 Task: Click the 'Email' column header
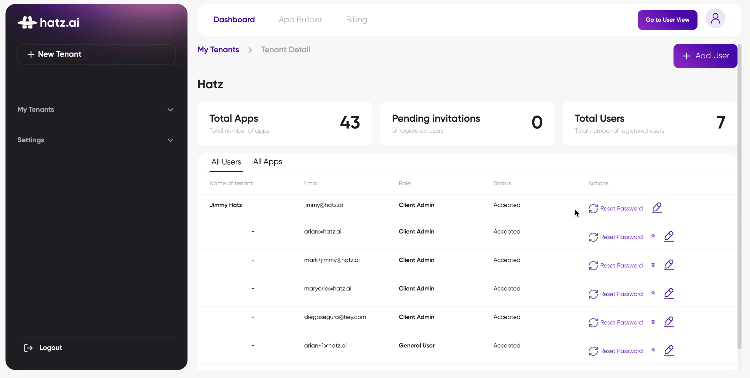tap(311, 183)
